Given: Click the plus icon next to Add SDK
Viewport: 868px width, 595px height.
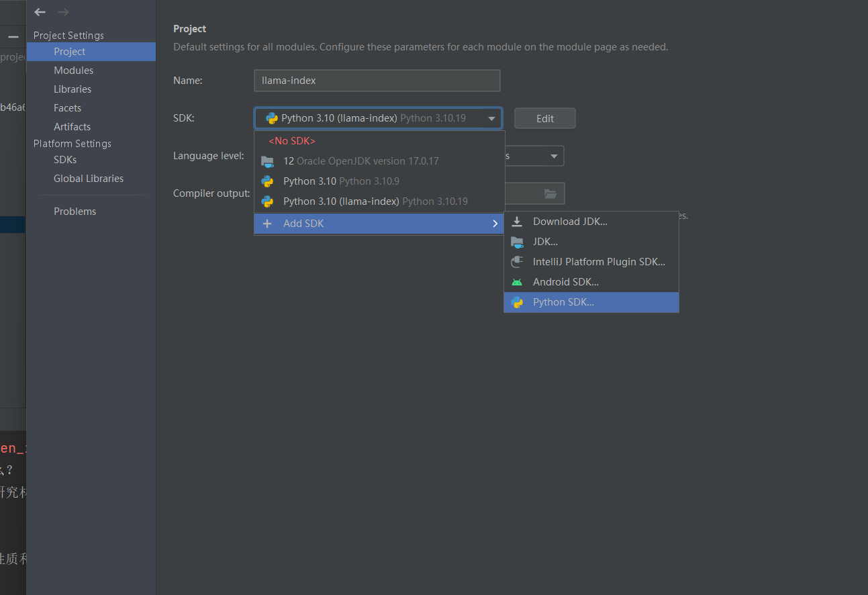Looking at the screenshot, I should click(x=267, y=224).
